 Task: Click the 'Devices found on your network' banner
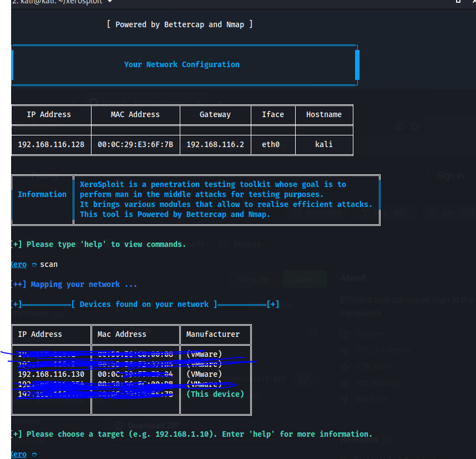click(x=144, y=304)
